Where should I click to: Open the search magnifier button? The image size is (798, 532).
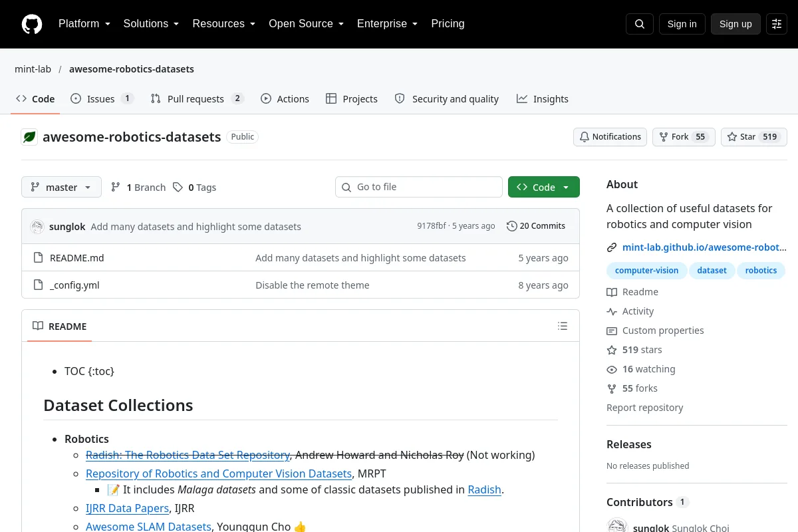[640, 24]
